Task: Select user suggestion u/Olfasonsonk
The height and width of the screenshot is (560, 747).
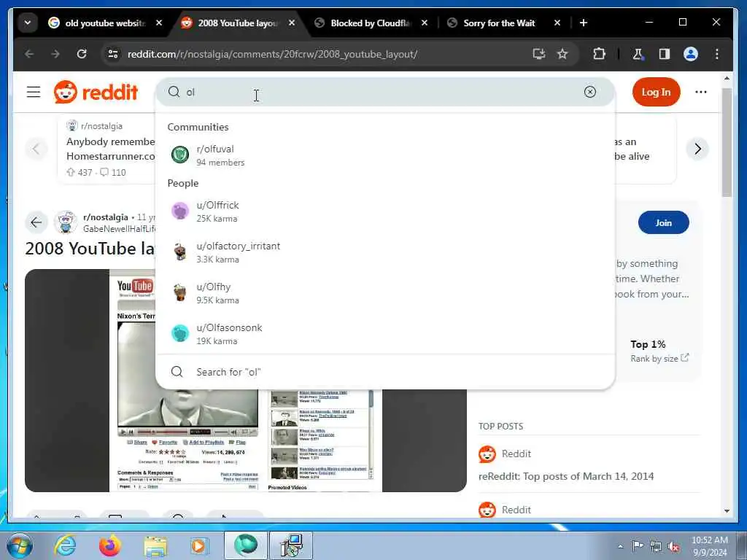Action: [x=385, y=334]
